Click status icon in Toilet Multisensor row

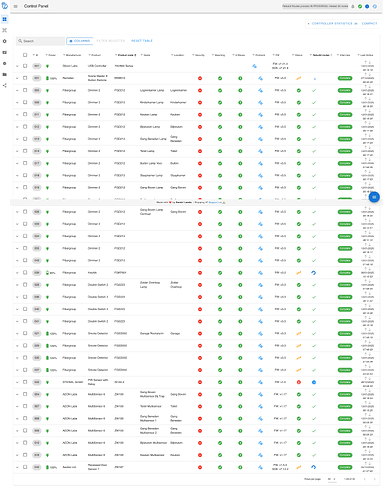[x=299, y=406]
